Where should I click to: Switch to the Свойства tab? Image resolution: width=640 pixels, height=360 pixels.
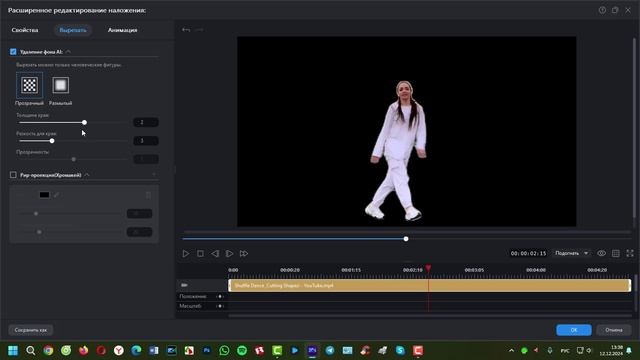click(x=25, y=30)
